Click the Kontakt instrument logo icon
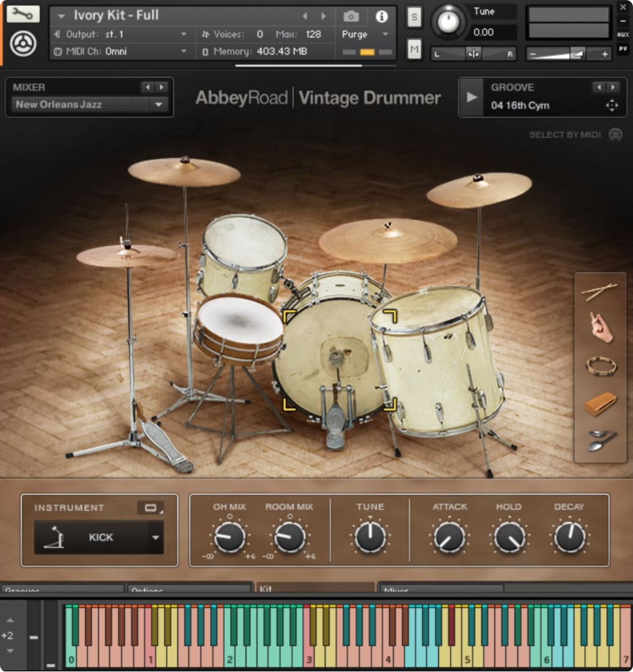 [x=23, y=44]
